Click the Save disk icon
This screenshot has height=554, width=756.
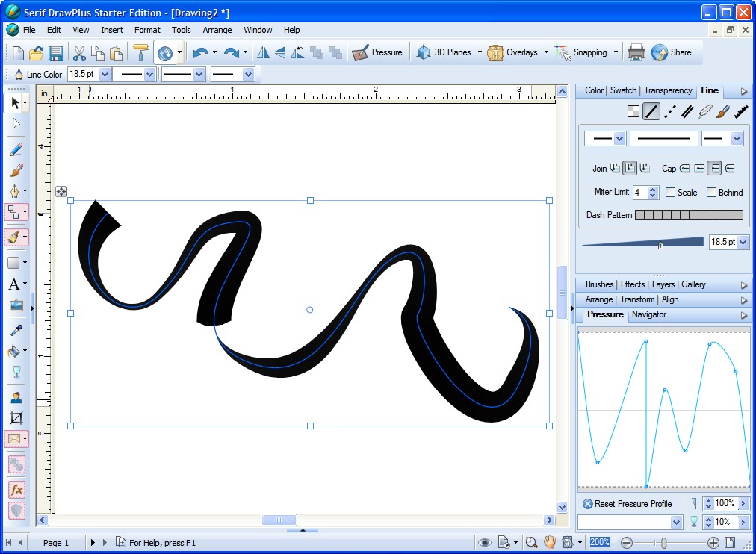click(56, 52)
